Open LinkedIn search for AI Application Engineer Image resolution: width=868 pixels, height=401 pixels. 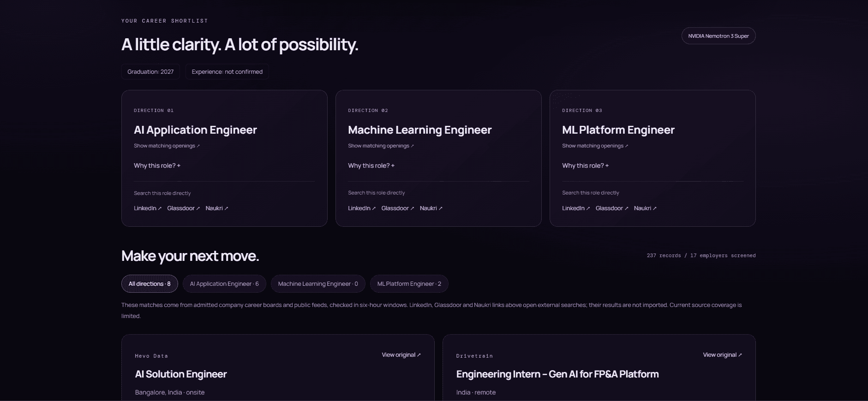[148, 208]
